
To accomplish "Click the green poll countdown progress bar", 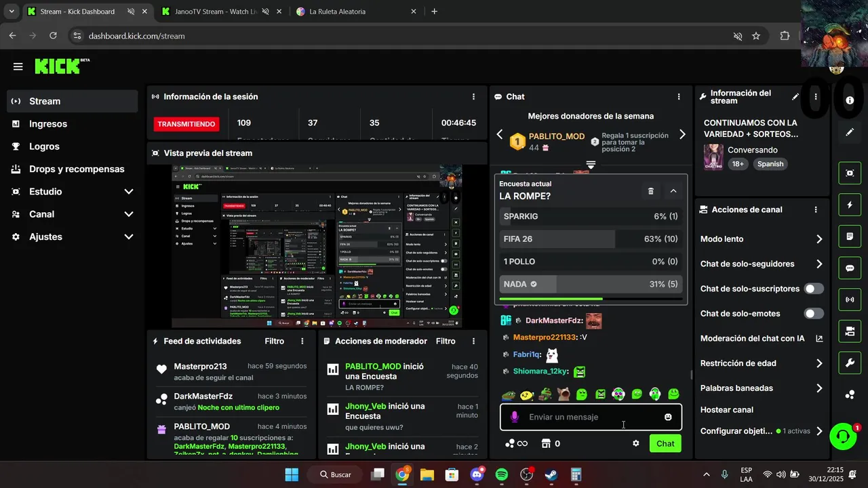I will [591, 299].
